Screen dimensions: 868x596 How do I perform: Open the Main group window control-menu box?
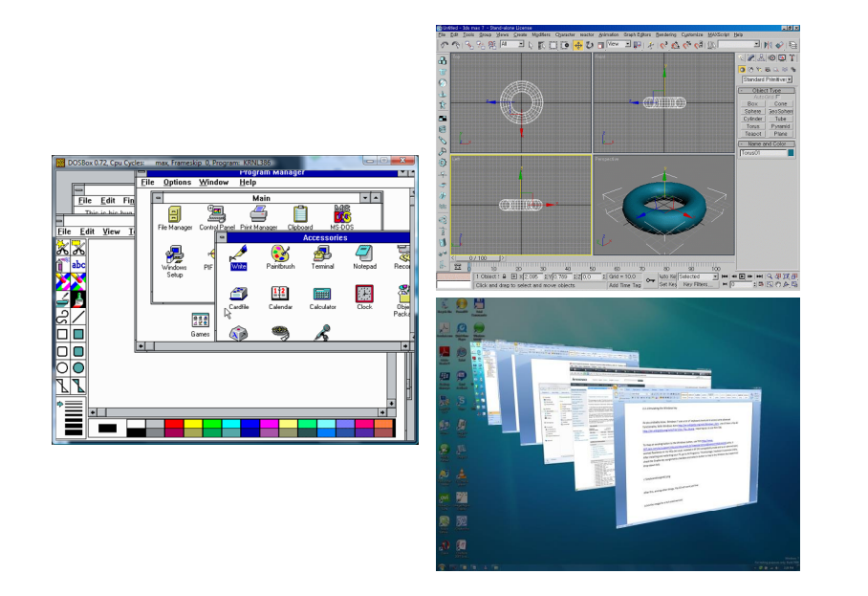(159, 198)
